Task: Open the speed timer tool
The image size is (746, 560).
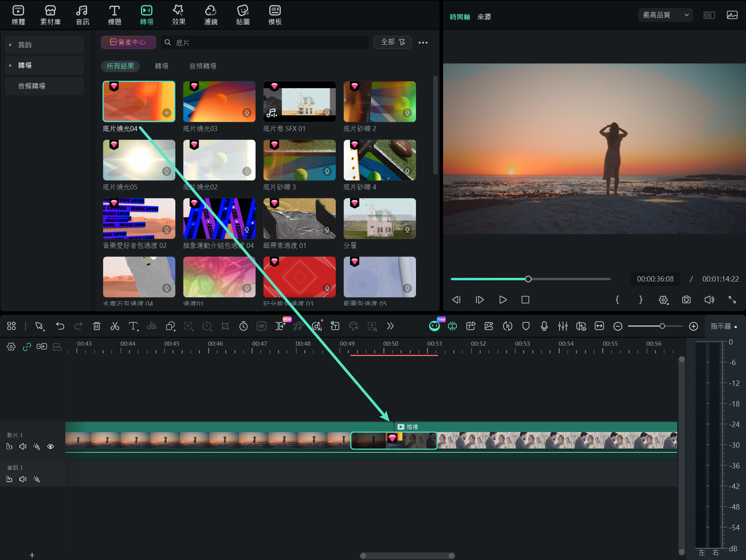Action: pyautogui.click(x=243, y=326)
